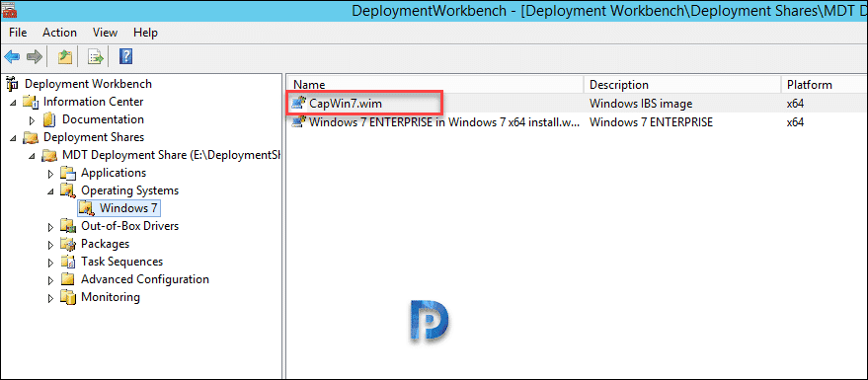Open Help via blue question-mark icon
This screenshot has width=868, height=380.
click(x=126, y=56)
